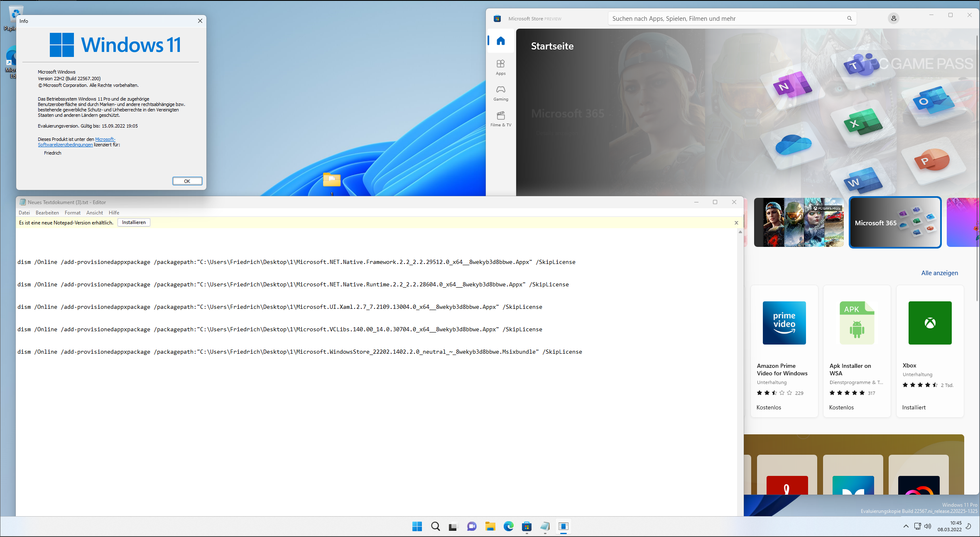This screenshot has height=537, width=980.
Task: Open Microsoft Store from the taskbar
Action: pyautogui.click(x=527, y=526)
